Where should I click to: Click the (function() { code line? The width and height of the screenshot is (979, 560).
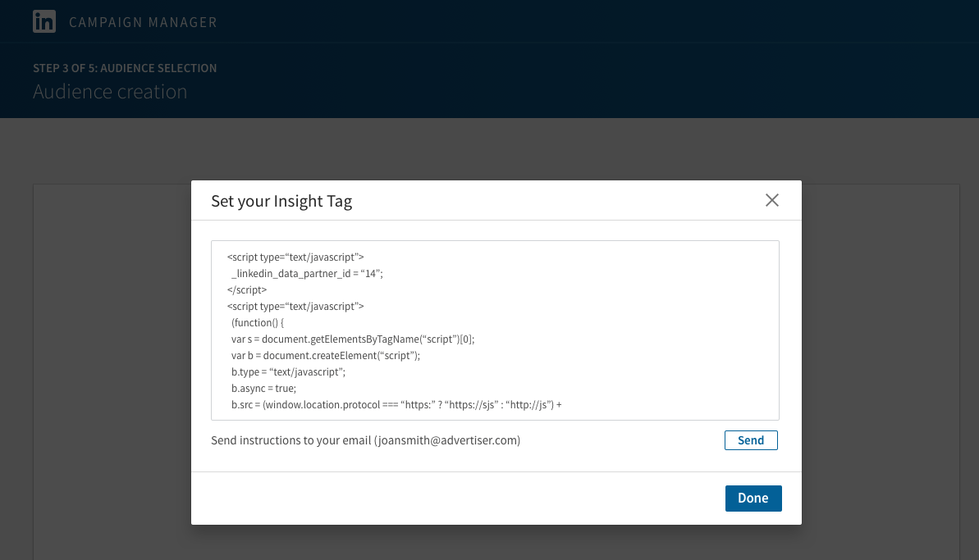pyautogui.click(x=257, y=322)
